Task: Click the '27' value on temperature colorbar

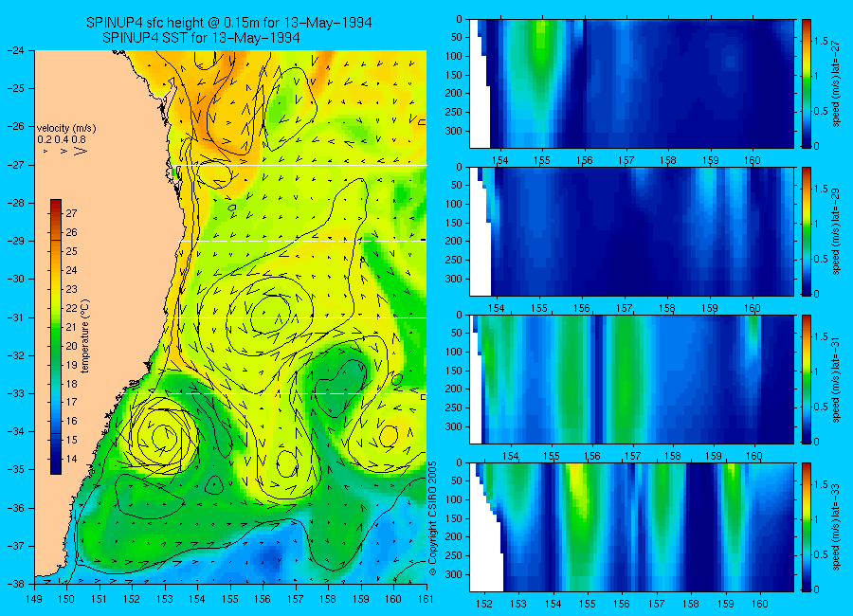Action: pyautogui.click(x=71, y=213)
